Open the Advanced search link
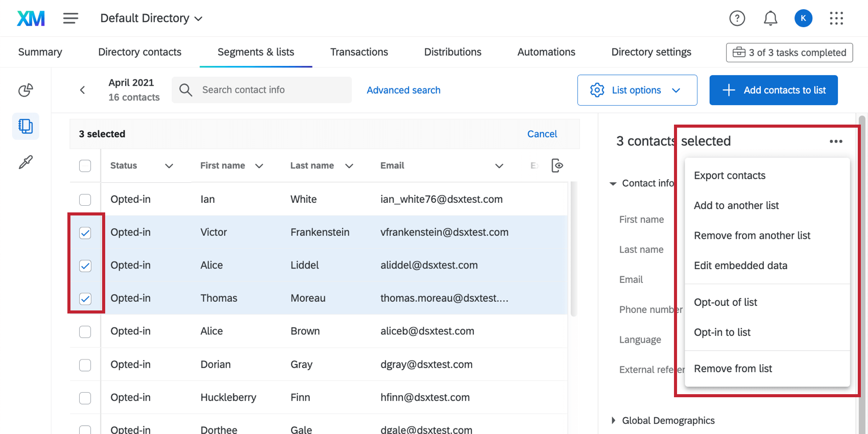The width and height of the screenshot is (868, 434). pos(403,90)
